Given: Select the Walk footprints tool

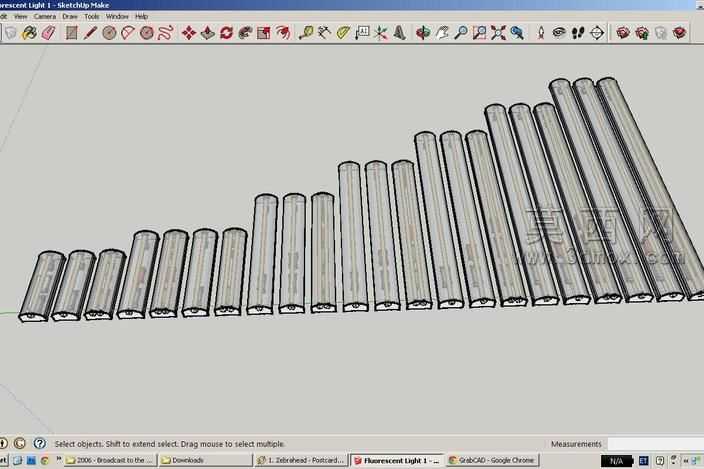Looking at the screenshot, I should point(578,33).
